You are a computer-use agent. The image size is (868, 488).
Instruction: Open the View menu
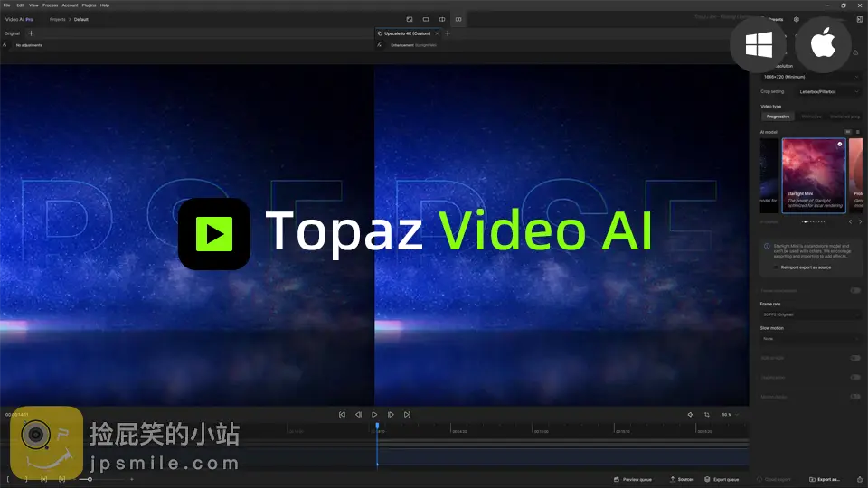click(x=33, y=5)
